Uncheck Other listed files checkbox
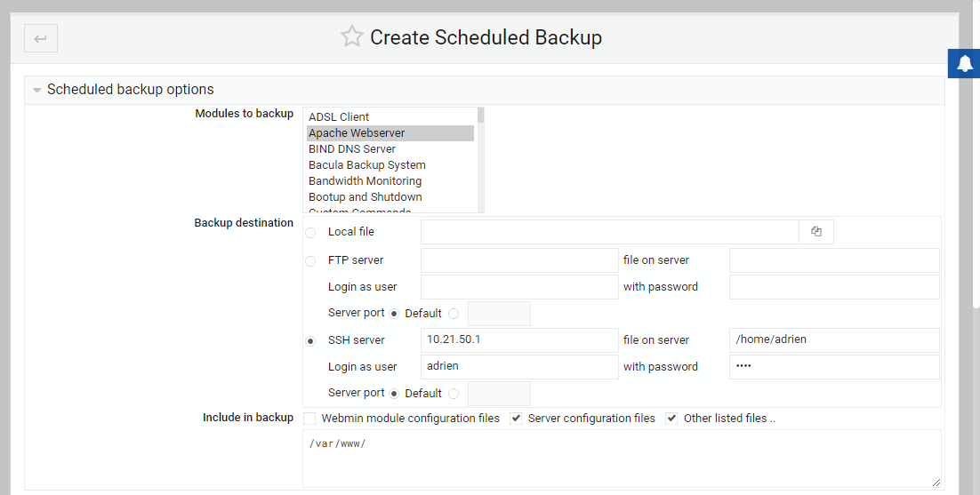The width and height of the screenshot is (980, 495). (671, 419)
